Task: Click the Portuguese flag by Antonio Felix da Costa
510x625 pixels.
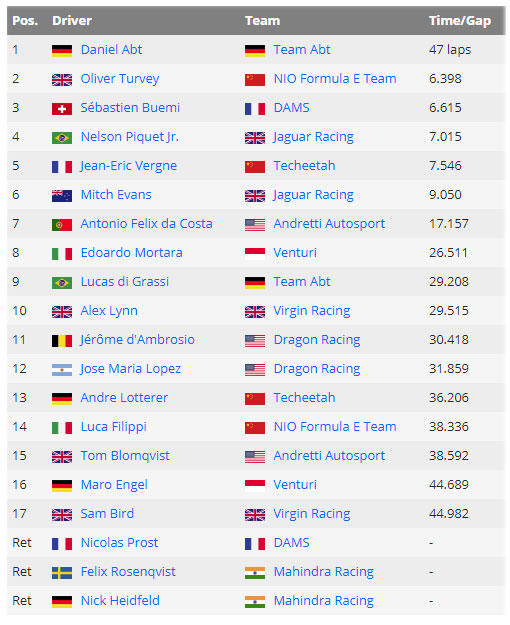Action: pos(62,225)
